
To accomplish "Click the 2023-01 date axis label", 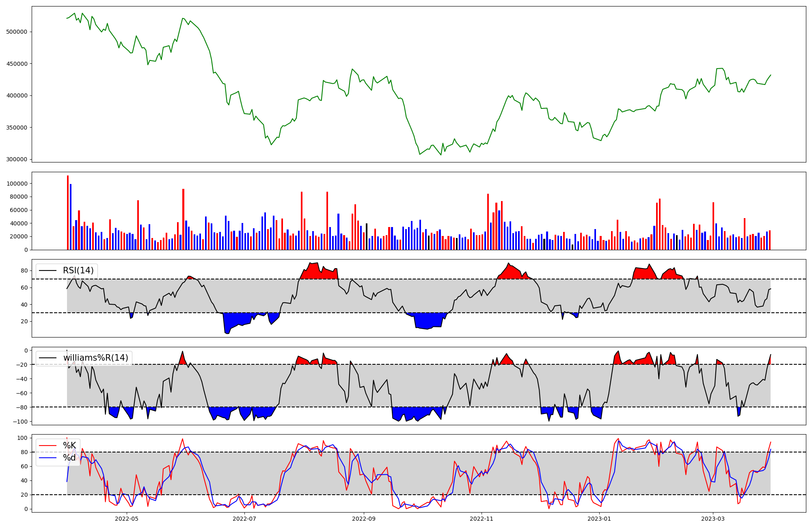I will [x=599, y=519].
